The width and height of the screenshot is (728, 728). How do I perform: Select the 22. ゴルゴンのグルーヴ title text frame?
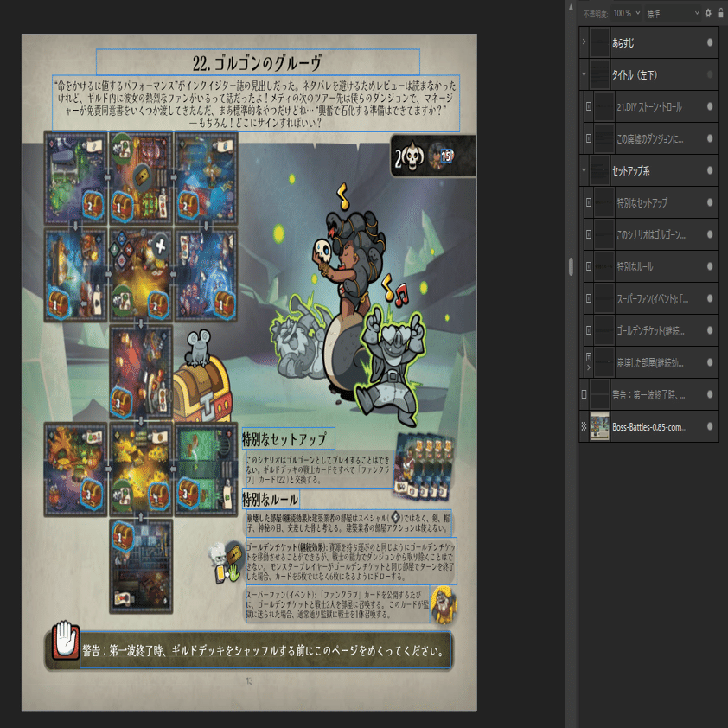pos(258,61)
